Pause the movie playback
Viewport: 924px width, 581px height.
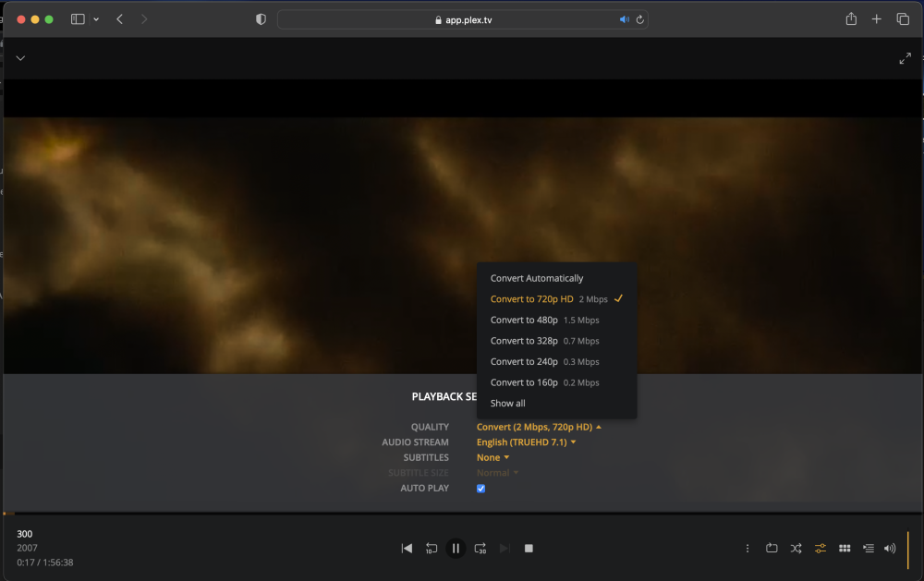[x=456, y=548]
